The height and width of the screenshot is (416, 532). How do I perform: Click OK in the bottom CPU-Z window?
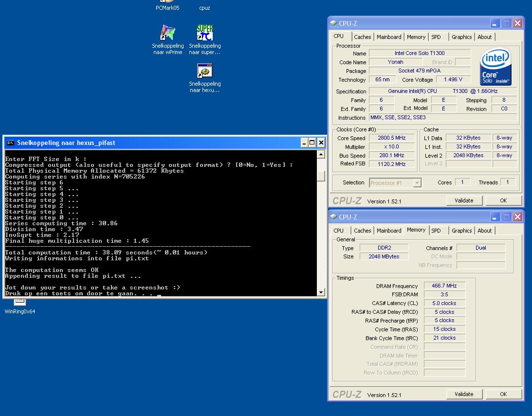point(503,394)
